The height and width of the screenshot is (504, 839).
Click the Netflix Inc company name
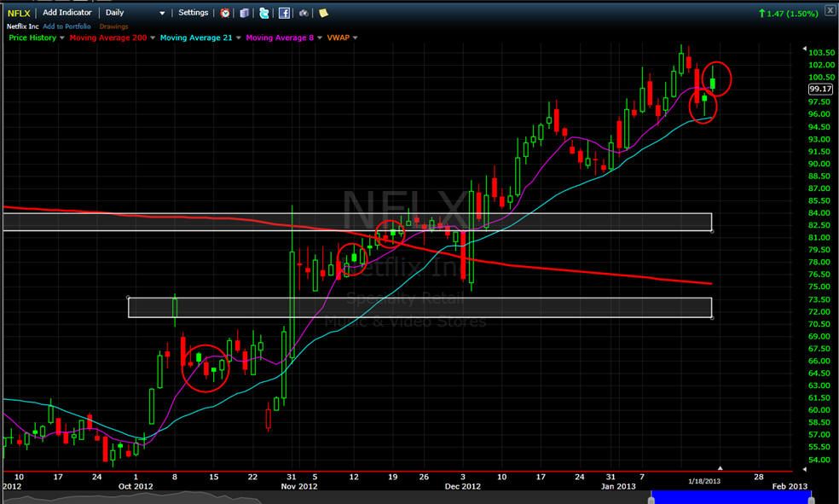point(23,26)
